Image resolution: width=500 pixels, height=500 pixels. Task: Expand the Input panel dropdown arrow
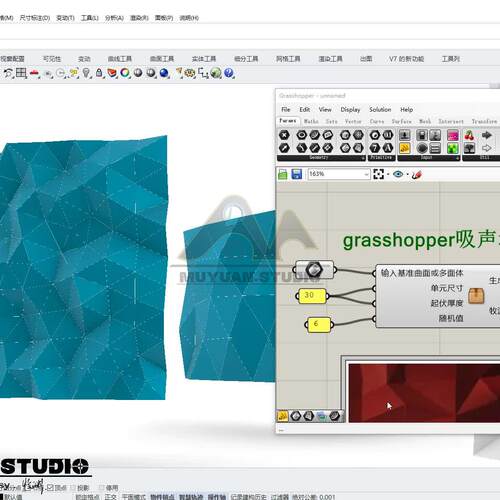tap(458, 158)
